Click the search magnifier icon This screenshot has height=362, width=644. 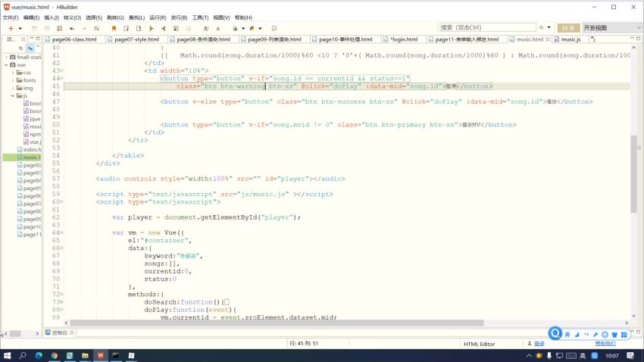[541, 27]
